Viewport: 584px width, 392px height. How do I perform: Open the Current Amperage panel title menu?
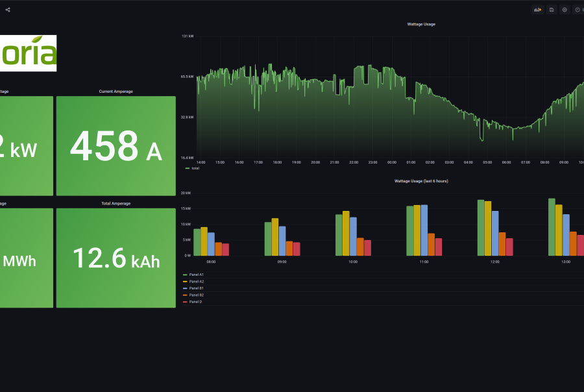coord(116,92)
